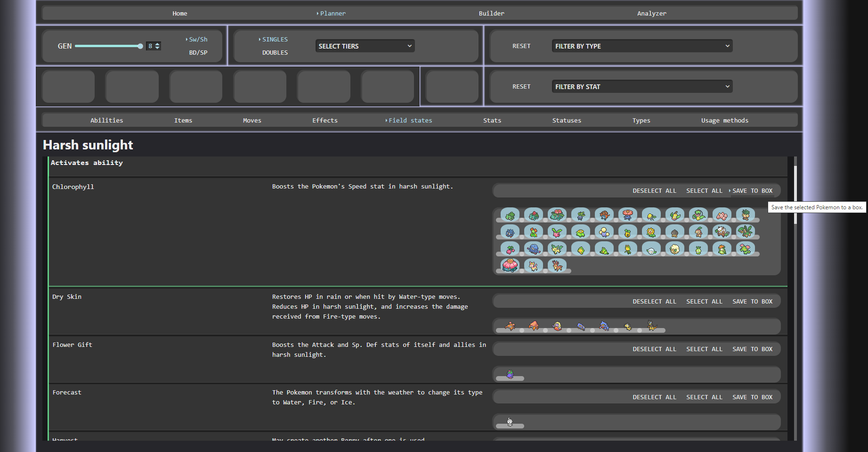This screenshot has height=452, width=868.
Task: Open the Analyzer tab
Action: (652, 13)
